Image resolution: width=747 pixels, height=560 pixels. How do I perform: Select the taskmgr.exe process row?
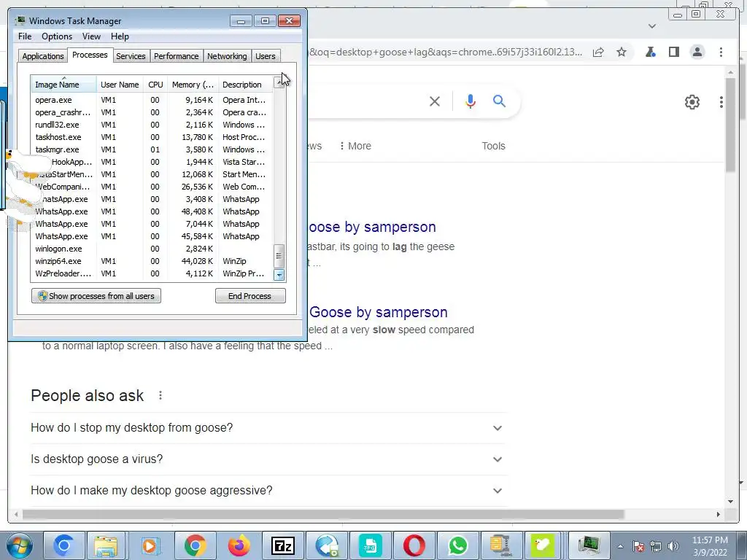coord(152,149)
